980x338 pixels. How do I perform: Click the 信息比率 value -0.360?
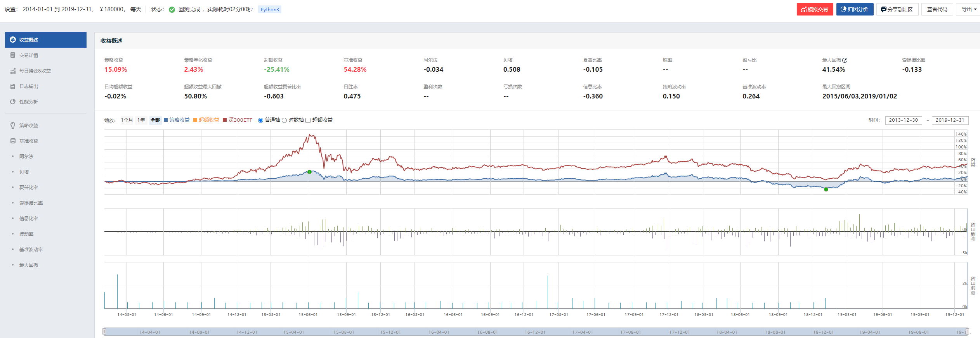pos(593,97)
